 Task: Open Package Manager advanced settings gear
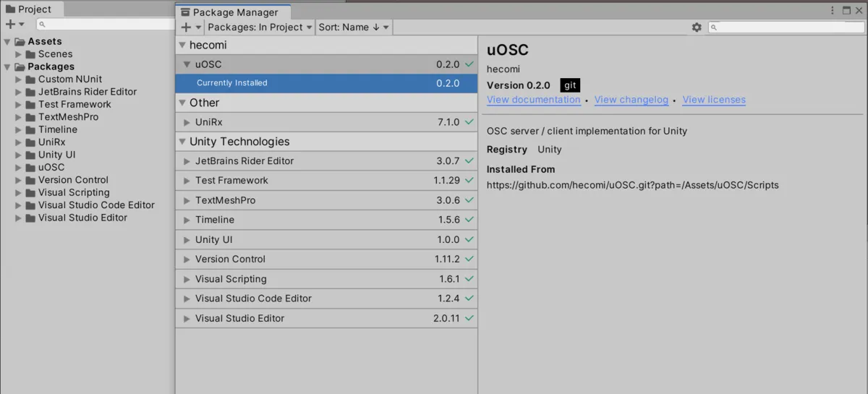point(696,27)
